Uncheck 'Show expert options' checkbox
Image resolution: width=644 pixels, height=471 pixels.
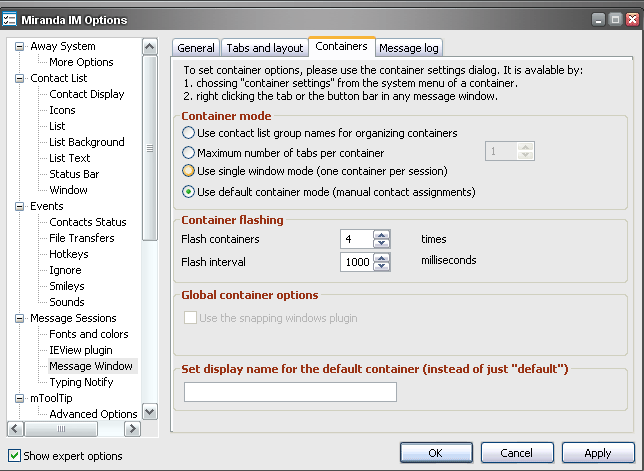coord(14,455)
